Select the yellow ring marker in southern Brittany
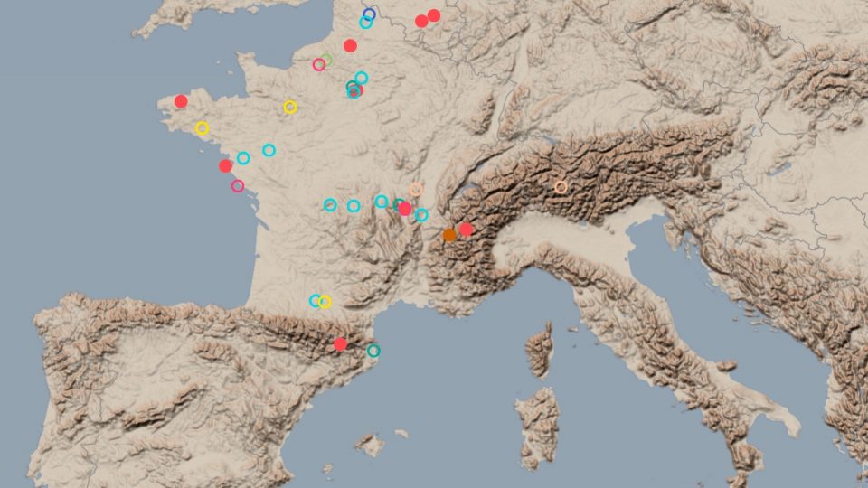Screen dimensions: 868x488 point(202,128)
